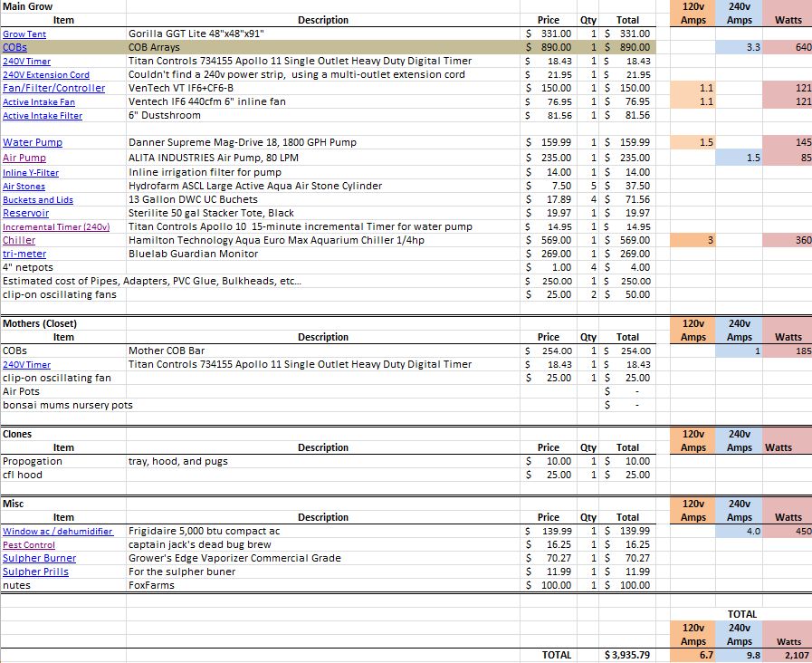The height and width of the screenshot is (663, 812).
Task: Select the 'bonsai mums nursery pots' cell
Action: point(68,405)
